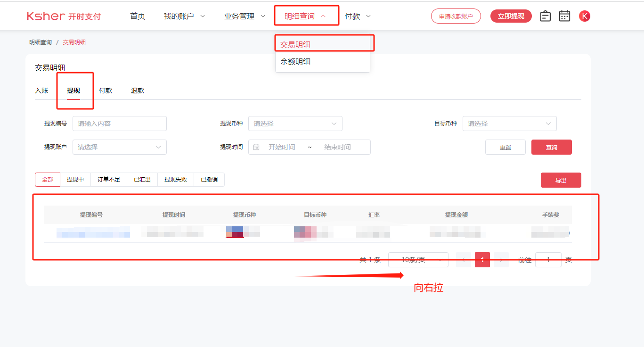644x347 pixels.
Task: Click the red K account avatar
Action: click(584, 16)
